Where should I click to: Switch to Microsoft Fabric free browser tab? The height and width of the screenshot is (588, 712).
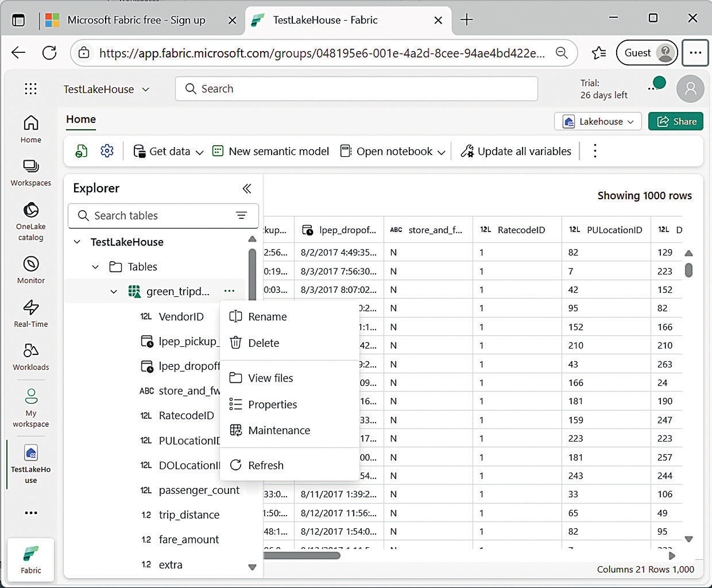pos(136,20)
